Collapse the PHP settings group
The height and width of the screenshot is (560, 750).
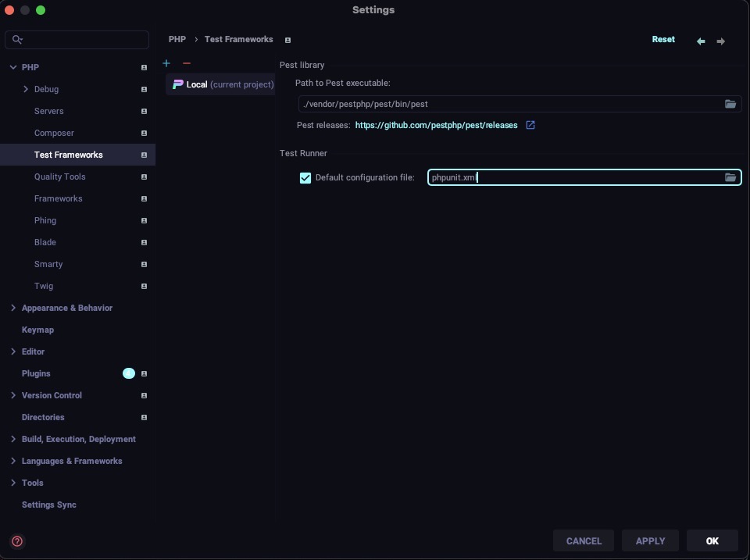(13, 67)
